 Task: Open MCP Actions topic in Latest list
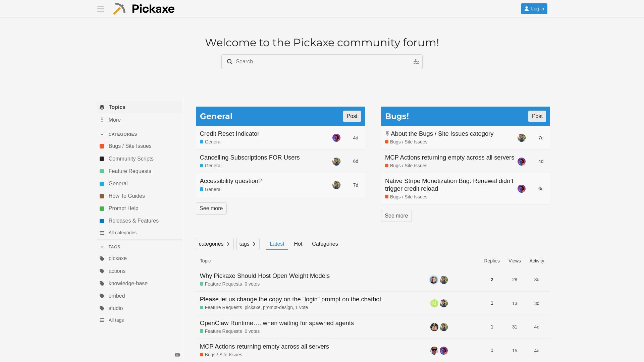click(264, 347)
